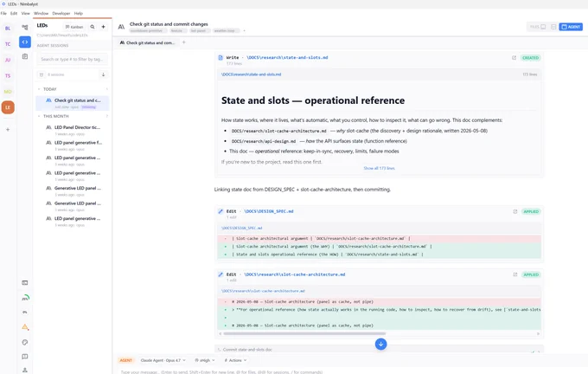Open the xHigh effort dropdown
The width and height of the screenshot is (588, 374).
pos(205,360)
